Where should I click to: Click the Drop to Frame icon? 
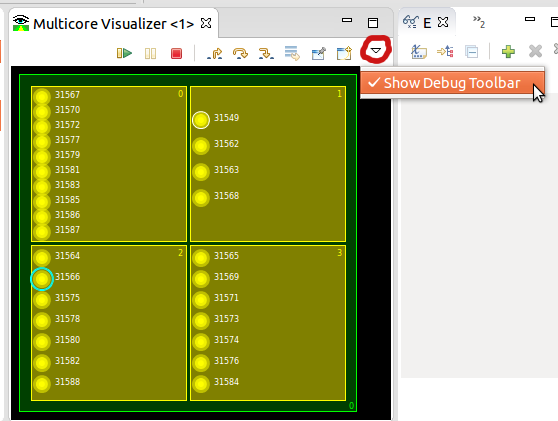point(292,53)
